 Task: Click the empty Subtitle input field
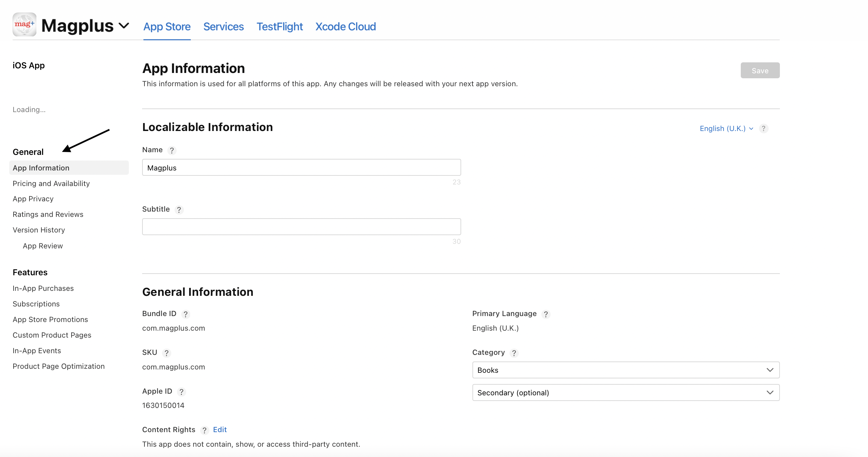tap(301, 227)
